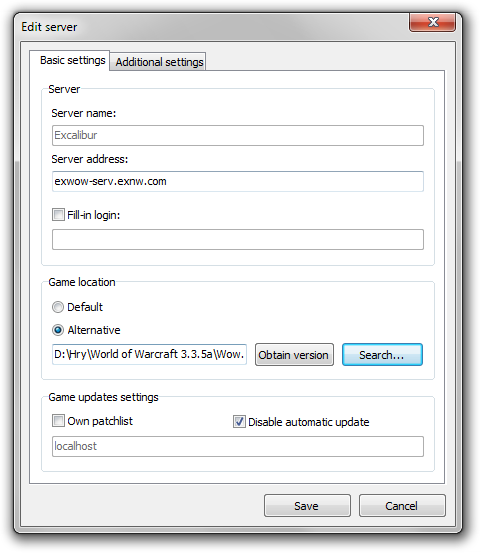Viewport: 481px width, 553px height.
Task: Click the Game updates settings group label
Action: [x=103, y=397]
